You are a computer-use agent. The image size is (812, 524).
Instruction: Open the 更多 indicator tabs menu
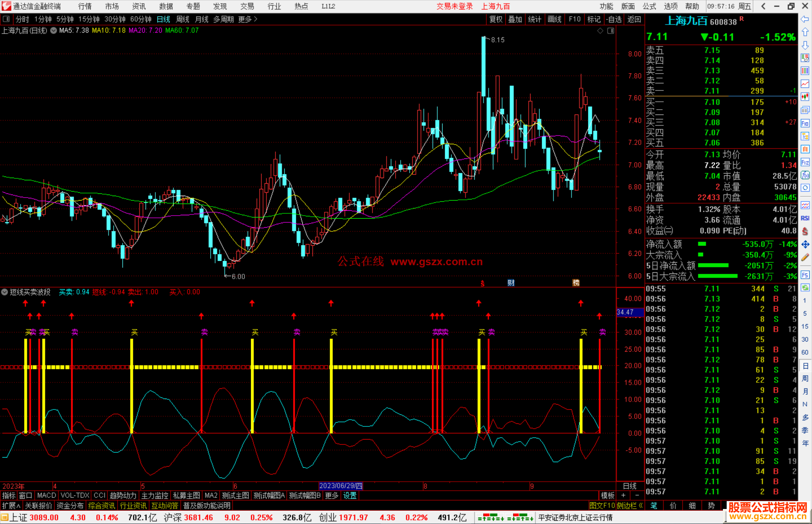[332, 495]
